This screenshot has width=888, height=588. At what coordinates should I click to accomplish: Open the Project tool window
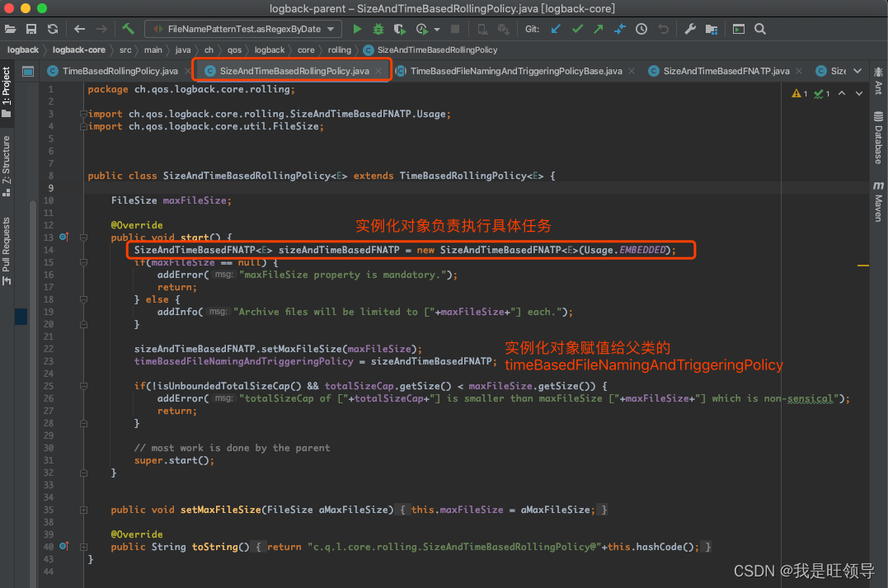(7, 92)
